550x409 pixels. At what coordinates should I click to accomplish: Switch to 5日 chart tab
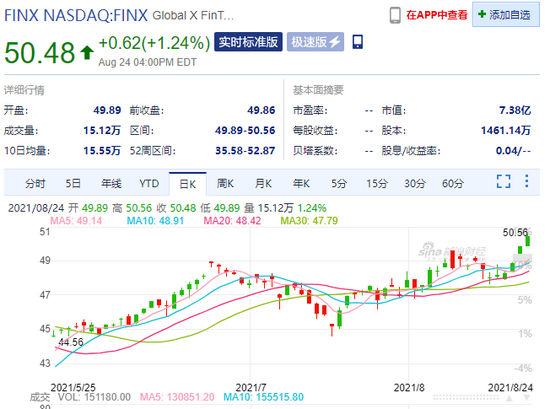coord(73,183)
